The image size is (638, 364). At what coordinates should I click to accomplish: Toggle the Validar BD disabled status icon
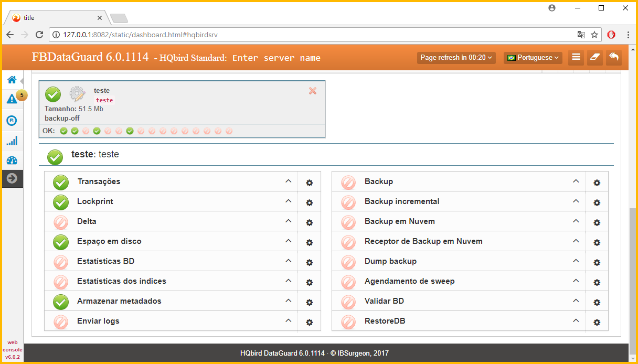click(348, 302)
